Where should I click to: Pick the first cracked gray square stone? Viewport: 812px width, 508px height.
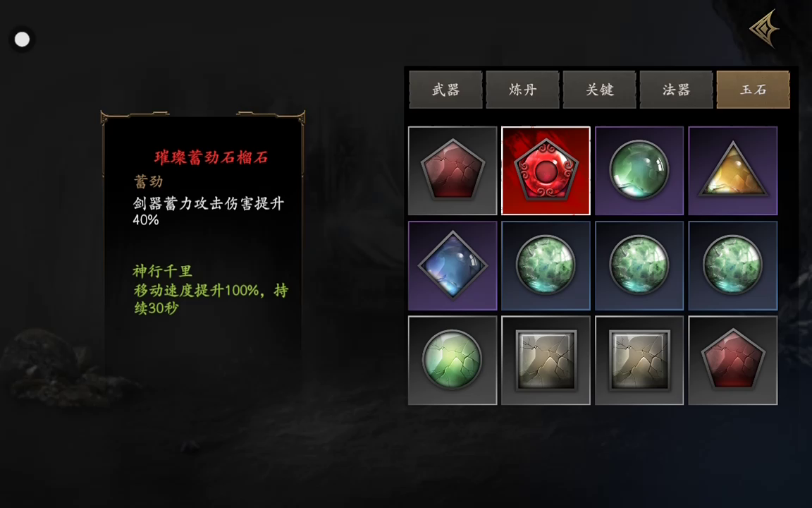[546, 361]
